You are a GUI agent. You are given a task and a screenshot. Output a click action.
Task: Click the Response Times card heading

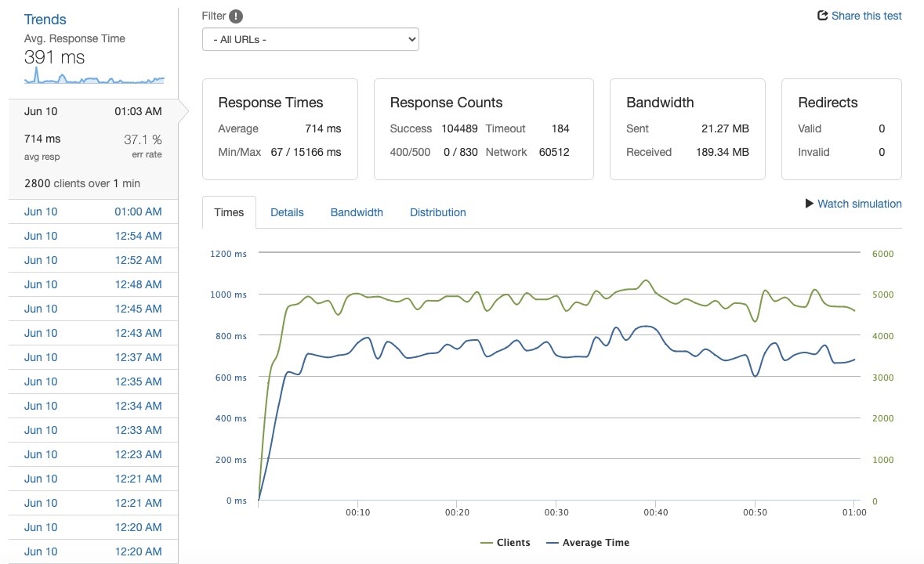point(270,103)
